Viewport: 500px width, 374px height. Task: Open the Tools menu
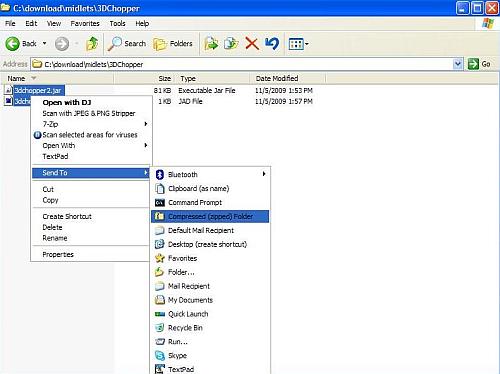click(117, 24)
